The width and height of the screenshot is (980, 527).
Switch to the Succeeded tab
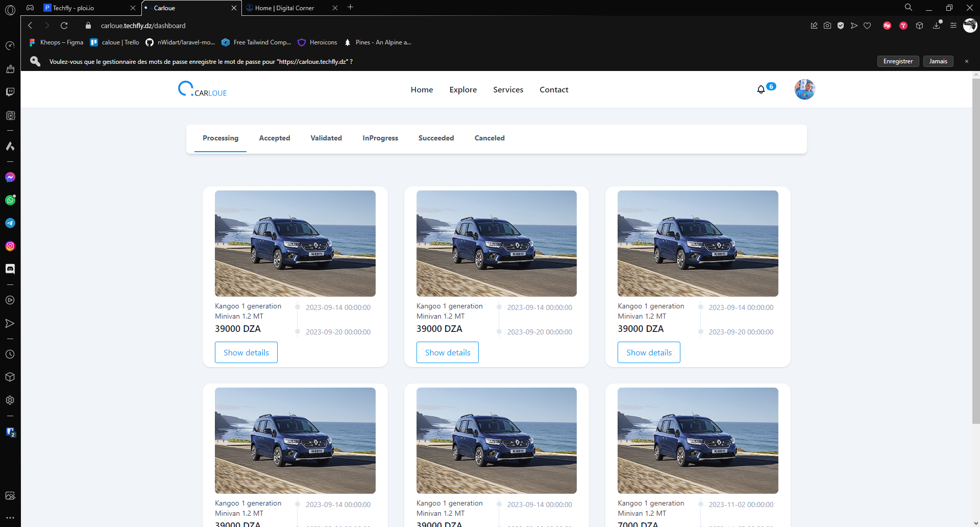click(x=436, y=138)
